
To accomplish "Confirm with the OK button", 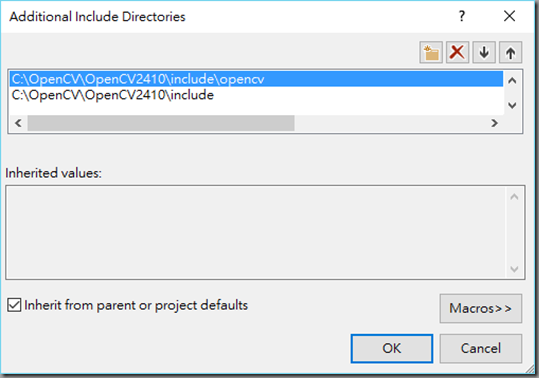I will 392,348.
